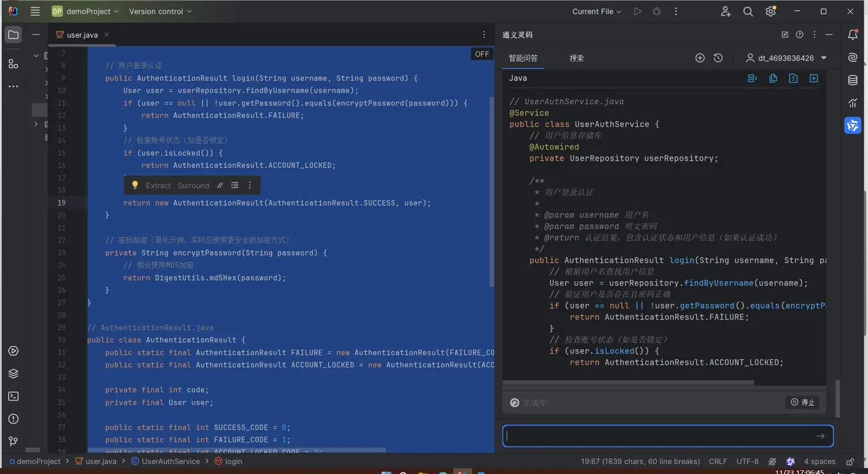Toggle the Tongyi Lingma side panel
The width and height of the screenshot is (868, 474).
[x=853, y=125]
